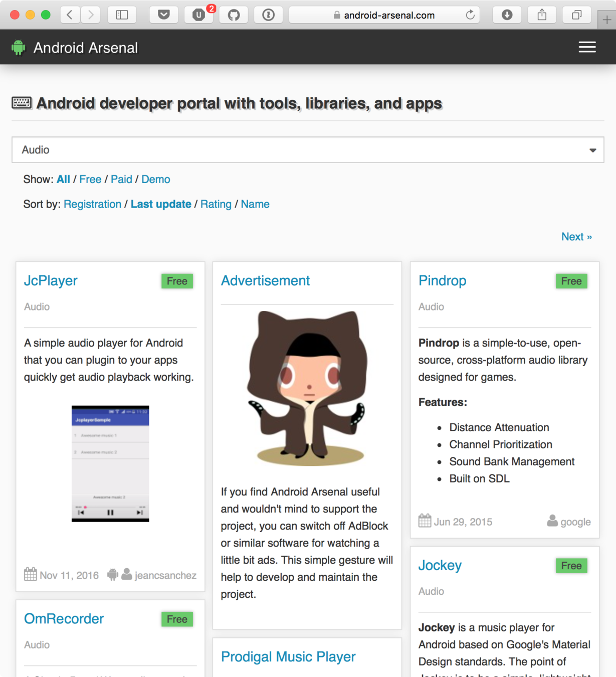Open author jeancsanchez
The height and width of the screenshot is (677, 616).
pyautogui.click(x=165, y=575)
